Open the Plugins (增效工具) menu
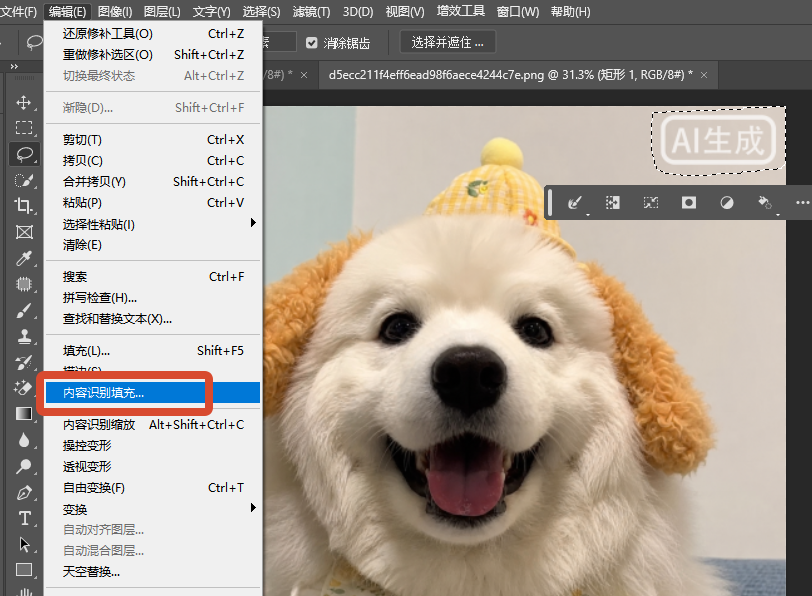The width and height of the screenshot is (812, 596). (x=460, y=11)
